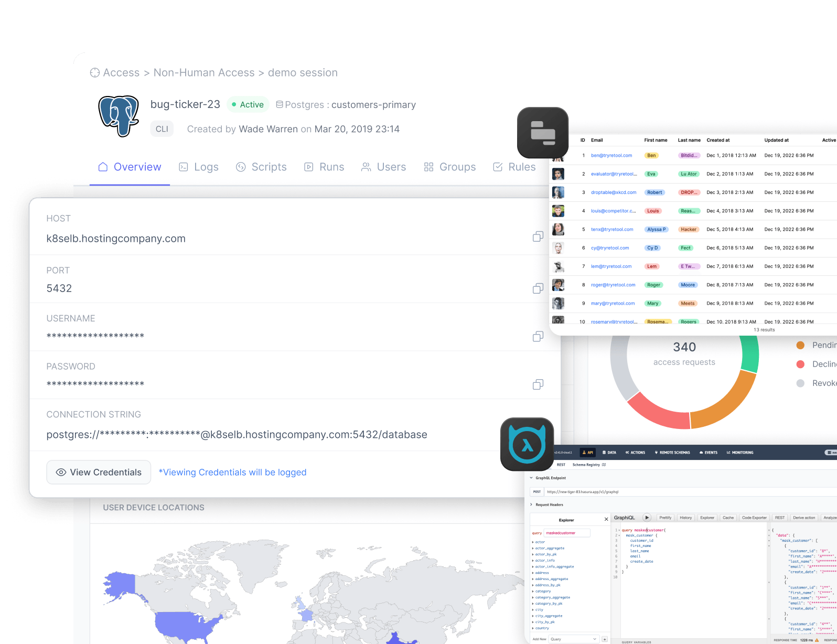Viewport: 837px width, 644px height.
Task: Close the Explorer panel with the X
Action: pyautogui.click(x=606, y=519)
